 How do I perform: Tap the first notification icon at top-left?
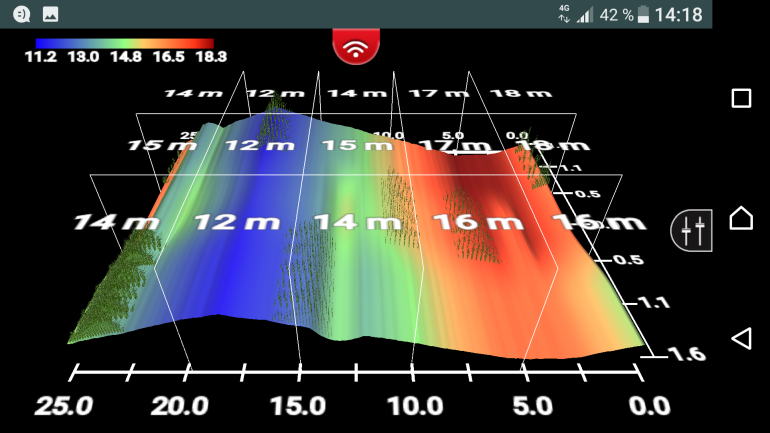click(21, 14)
